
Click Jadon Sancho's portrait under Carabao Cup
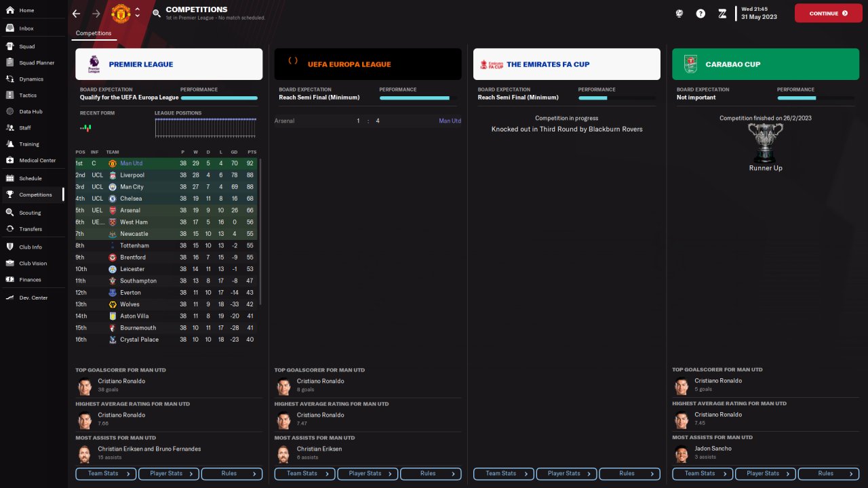pos(681,453)
